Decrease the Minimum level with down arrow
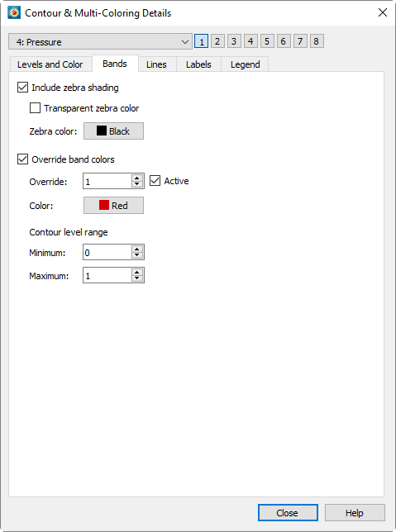The height and width of the screenshot is (532, 396). 137,256
